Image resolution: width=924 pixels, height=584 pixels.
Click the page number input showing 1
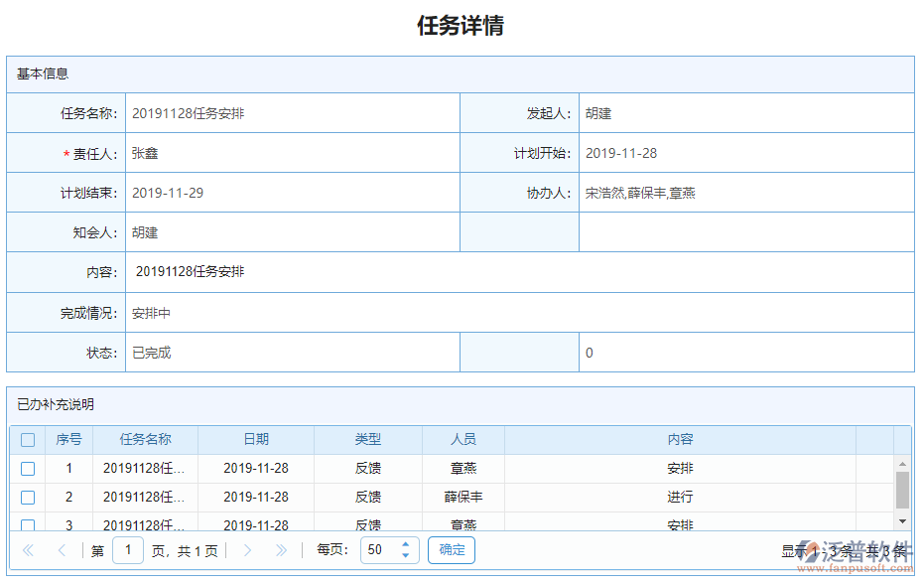tap(127, 549)
